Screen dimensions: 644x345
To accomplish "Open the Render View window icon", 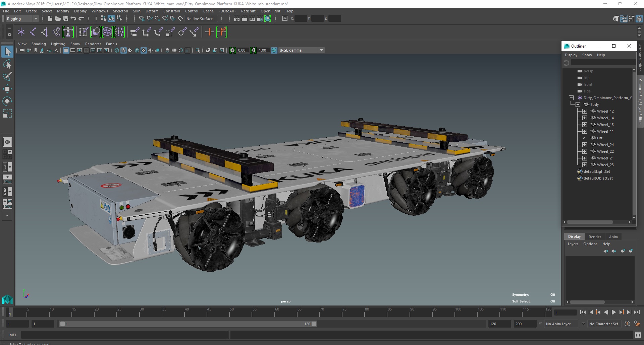I will click(237, 19).
